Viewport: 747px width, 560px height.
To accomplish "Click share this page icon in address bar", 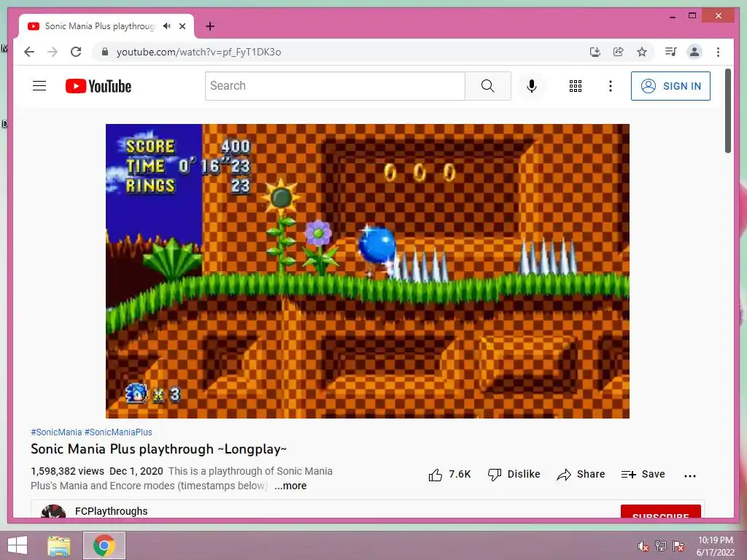I will 619,52.
